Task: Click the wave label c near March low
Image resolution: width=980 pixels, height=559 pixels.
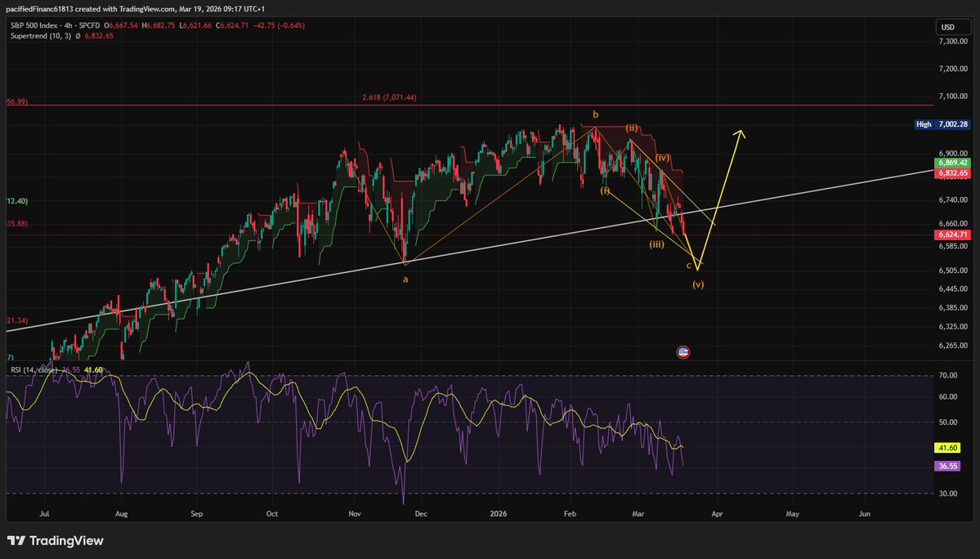Action: (x=689, y=266)
